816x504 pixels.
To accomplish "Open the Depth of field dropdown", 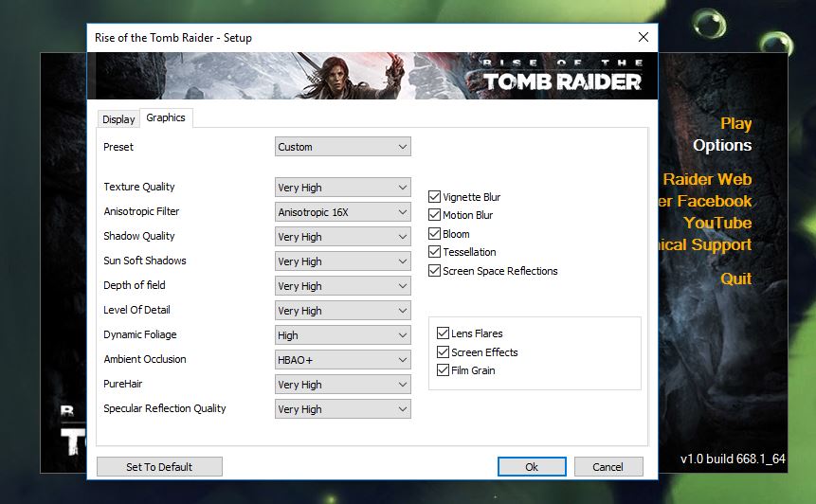I will 342,285.
